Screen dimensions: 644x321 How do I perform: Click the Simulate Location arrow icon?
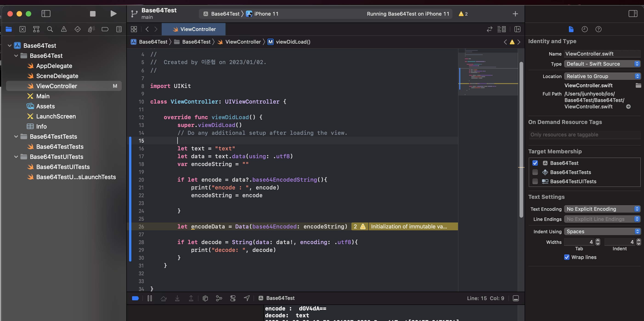pyautogui.click(x=247, y=298)
